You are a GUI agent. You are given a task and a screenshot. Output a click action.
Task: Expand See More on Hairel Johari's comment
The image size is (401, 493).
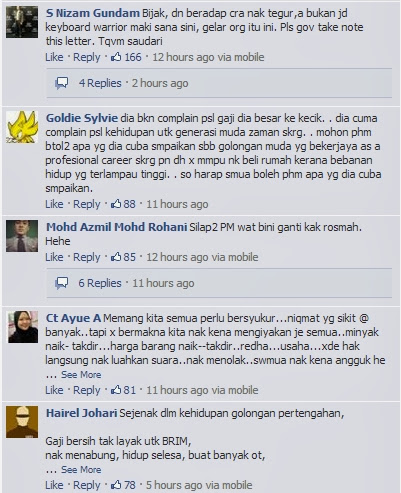(81, 470)
